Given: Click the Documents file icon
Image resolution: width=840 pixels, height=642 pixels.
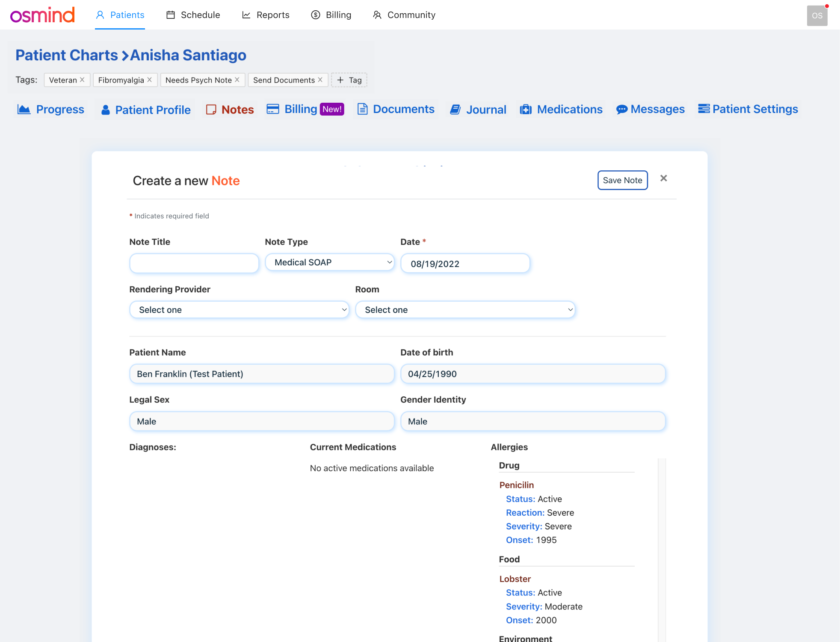Looking at the screenshot, I should tap(362, 109).
